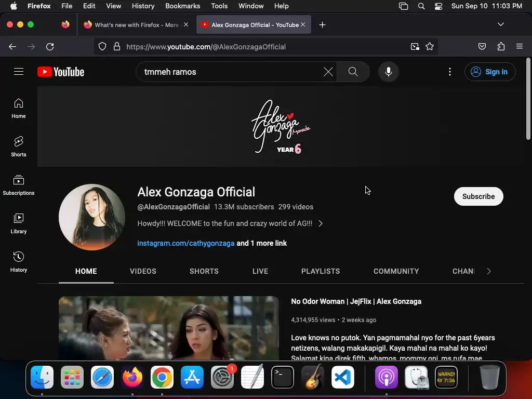
Task: Go back with Firefox back arrow
Action: click(12, 46)
